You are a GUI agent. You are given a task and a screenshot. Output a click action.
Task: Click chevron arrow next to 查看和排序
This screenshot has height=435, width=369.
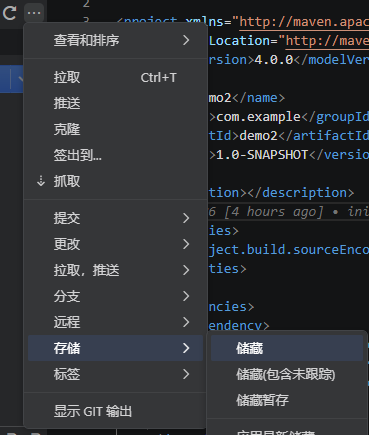(186, 40)
